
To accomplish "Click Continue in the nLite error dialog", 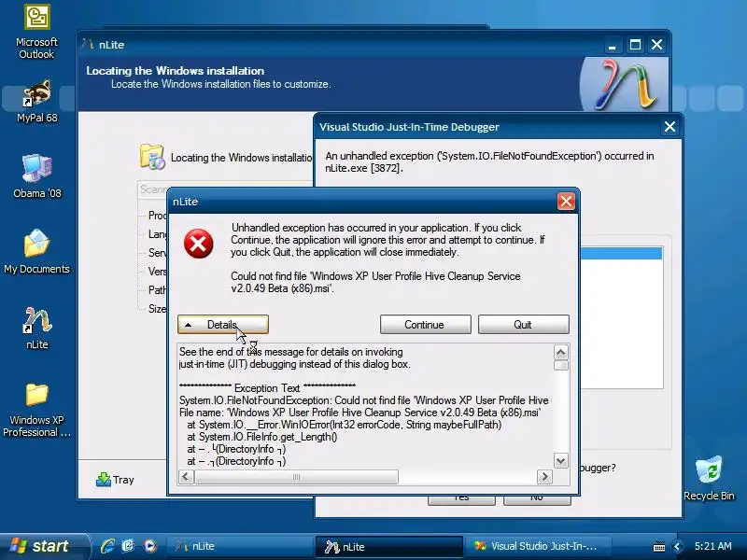I will [x=426, y=324].
